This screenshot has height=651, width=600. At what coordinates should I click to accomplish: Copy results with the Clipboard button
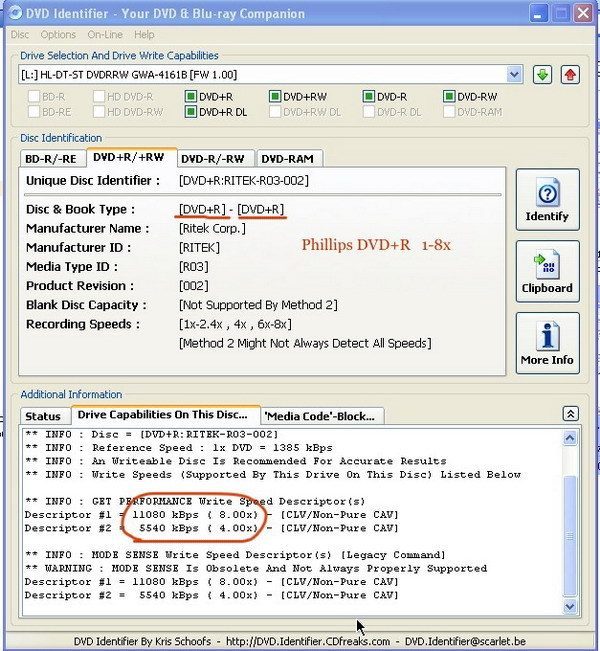coord(547,272)
